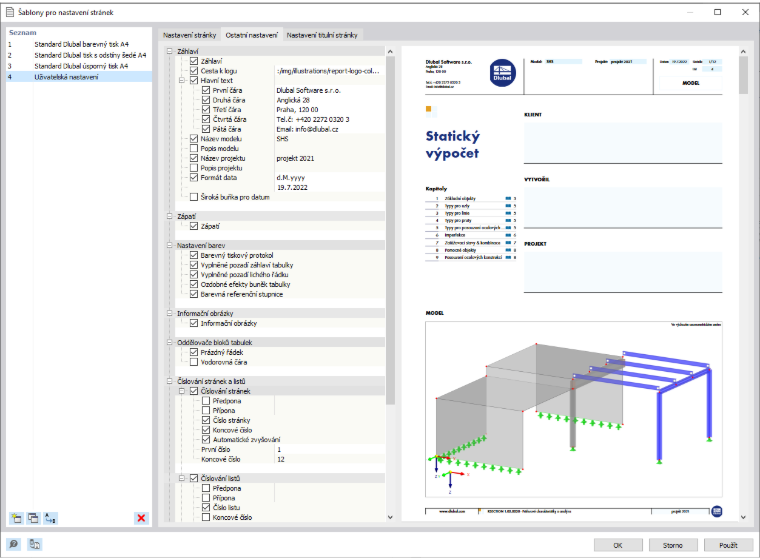
Task: Edit Název projektu value projekt 2021
Action: tap(330, 158)
